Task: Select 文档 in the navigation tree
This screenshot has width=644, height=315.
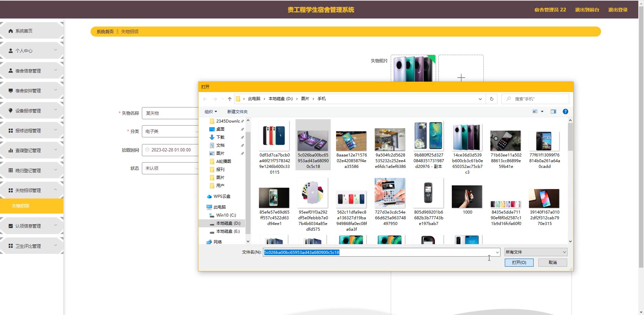Action: pos(220,145)
